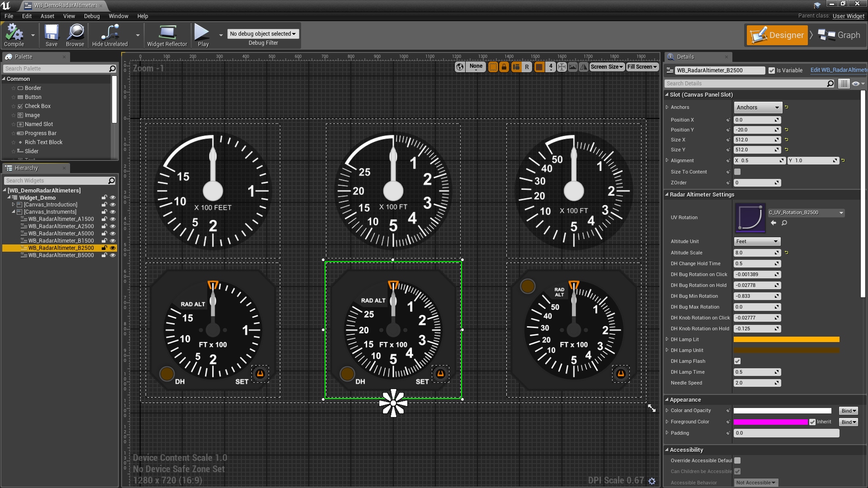Hide the WB_RadarAltimeter_A1500 widget via eye toggle
This screenshot has height=488, width=868.
pos(113,219)
